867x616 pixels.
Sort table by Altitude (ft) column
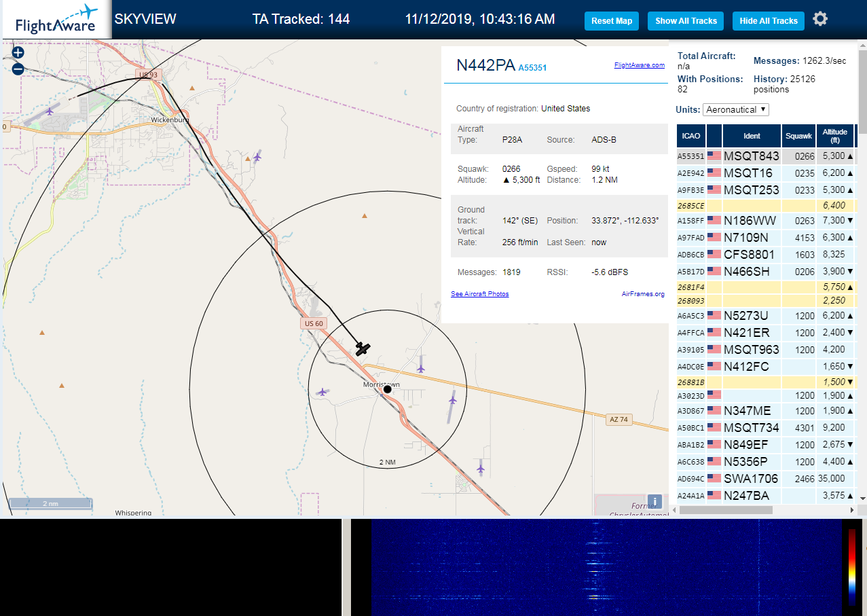835,136
